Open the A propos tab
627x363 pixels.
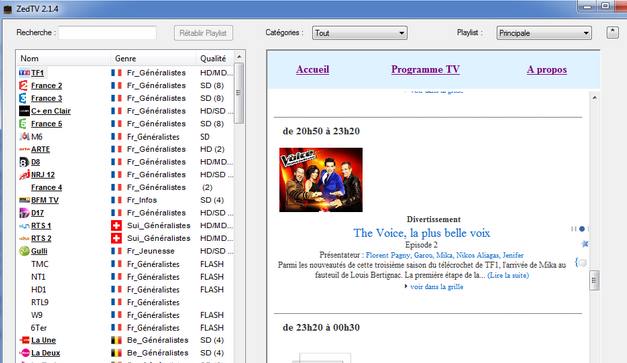547,70
